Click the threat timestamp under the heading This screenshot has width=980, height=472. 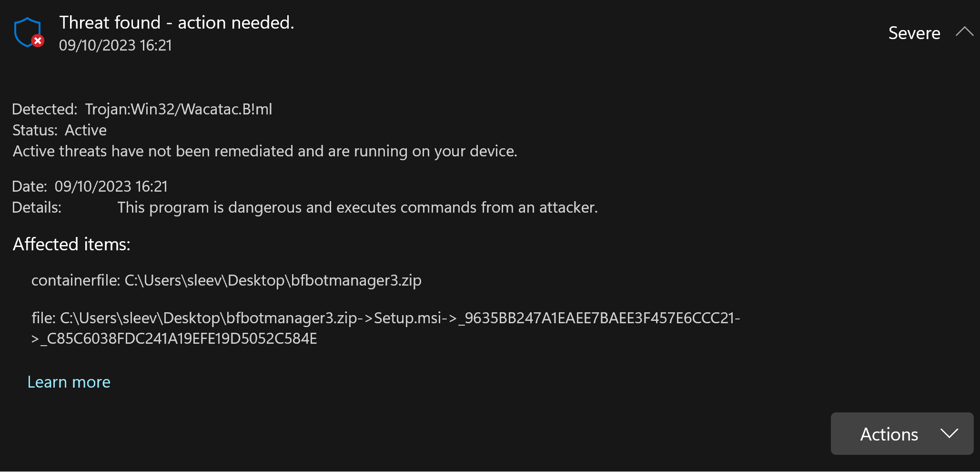[115, 45]
